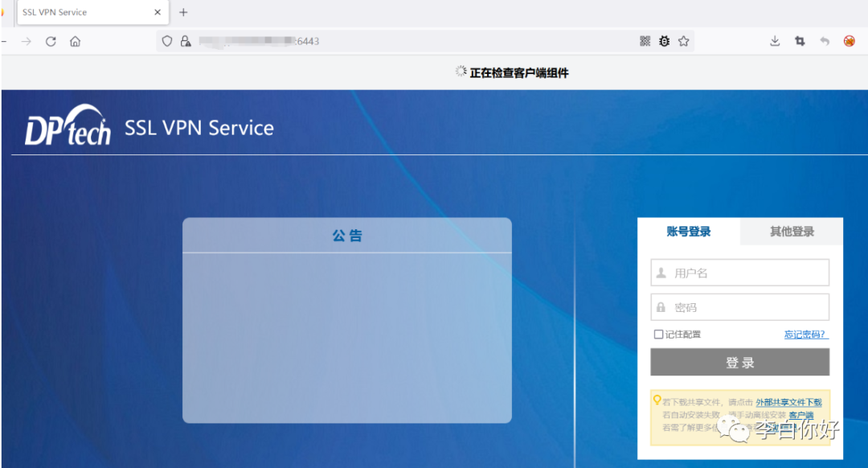Go to browser home page icon
This screenshot has width=868, height=468.
[76, 42]
